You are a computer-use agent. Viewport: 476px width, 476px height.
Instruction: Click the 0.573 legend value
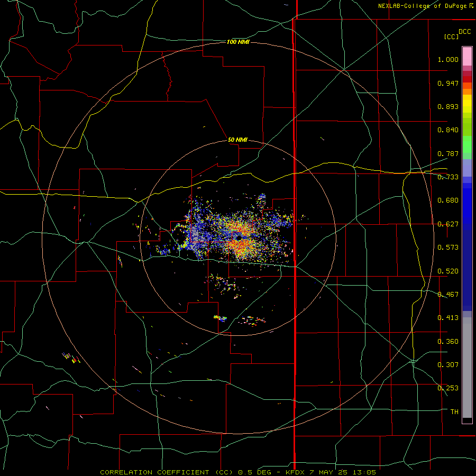coord(448,248)
